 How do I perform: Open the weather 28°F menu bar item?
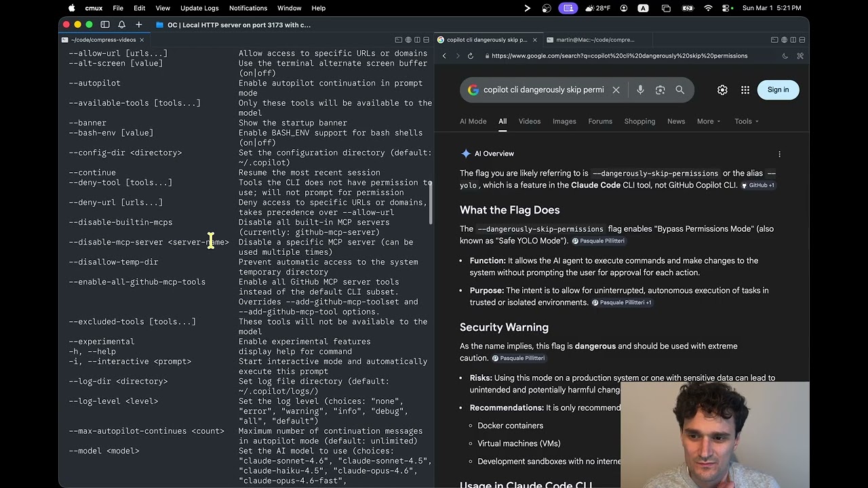[x=598, y=8]
